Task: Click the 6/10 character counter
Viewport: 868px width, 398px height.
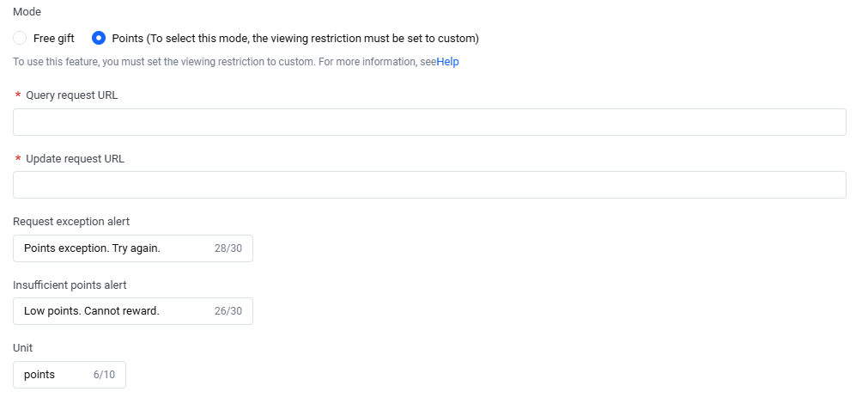Action: click(103, 375)
